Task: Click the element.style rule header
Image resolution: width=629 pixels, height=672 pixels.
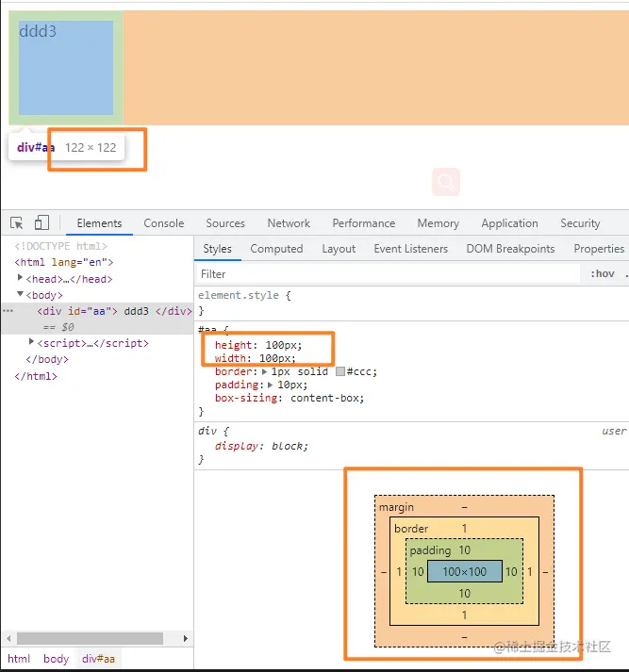Action: 244,295
